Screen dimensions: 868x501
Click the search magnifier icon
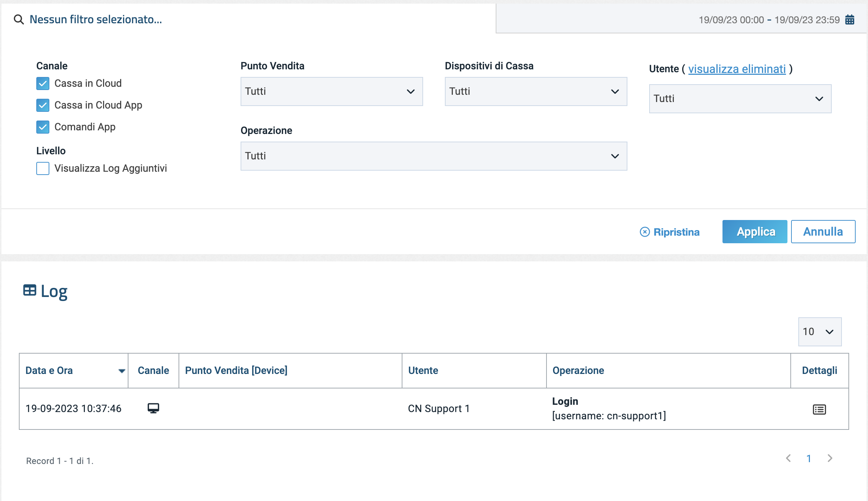19,20
